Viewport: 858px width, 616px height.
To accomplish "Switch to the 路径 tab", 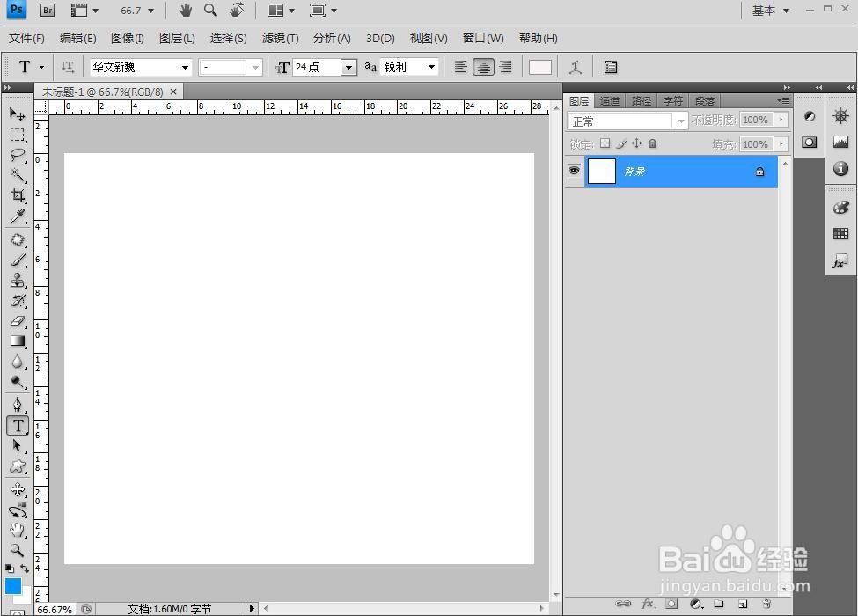I will tap(642, 100).
